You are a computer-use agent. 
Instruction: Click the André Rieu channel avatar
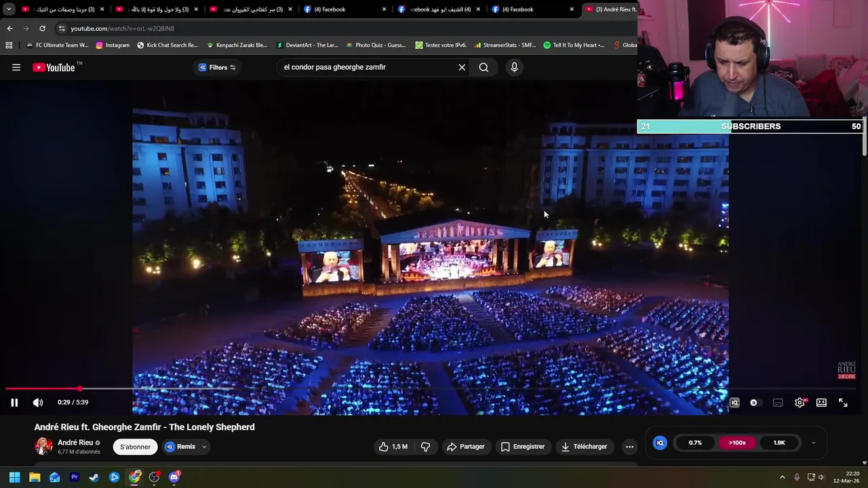(43, 447)
